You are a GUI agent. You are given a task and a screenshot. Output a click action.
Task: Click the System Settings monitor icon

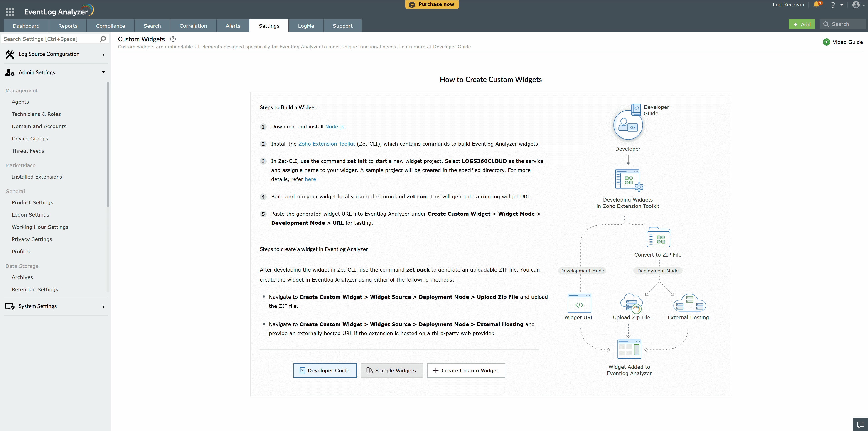pos(9,306)
